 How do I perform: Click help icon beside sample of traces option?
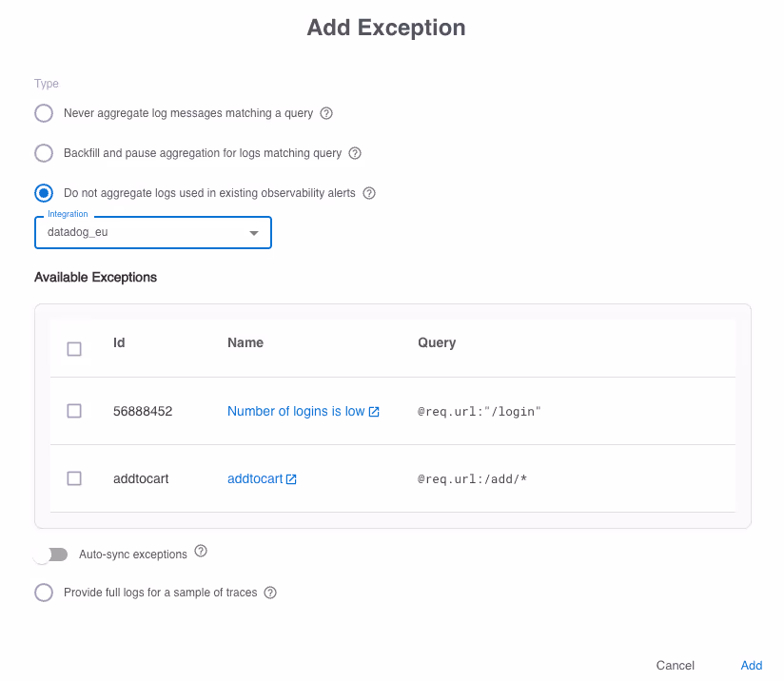pos(270,593)
